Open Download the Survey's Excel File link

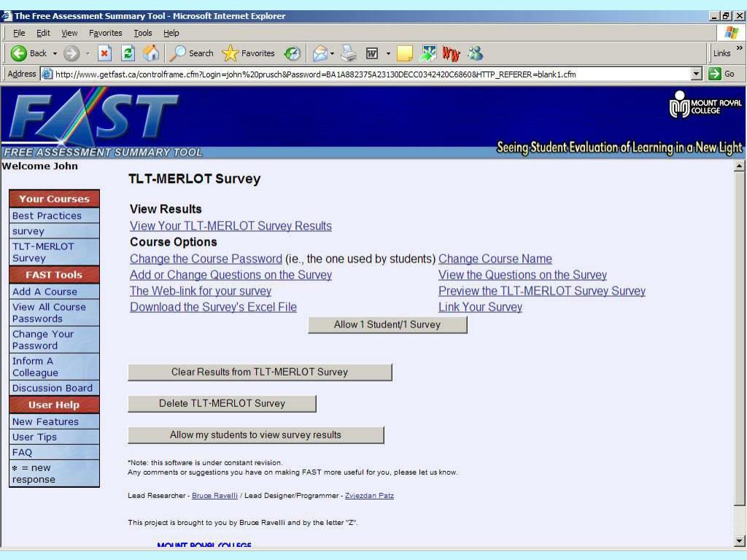pos(213,307)
